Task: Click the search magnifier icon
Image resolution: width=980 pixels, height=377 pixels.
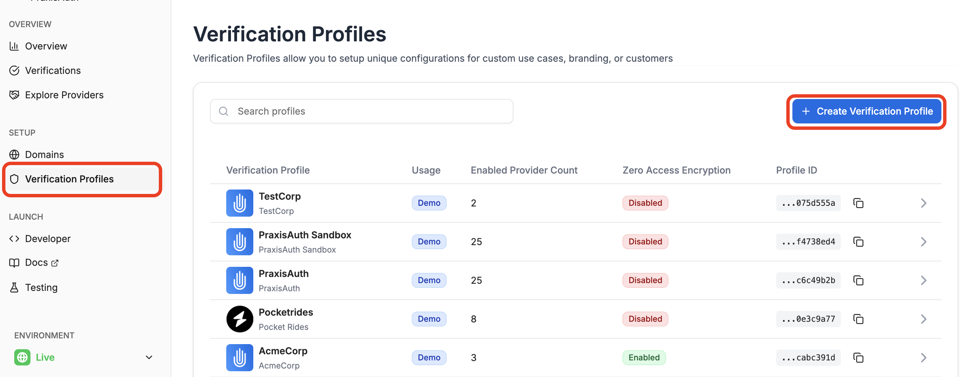Action: (224, 111)
